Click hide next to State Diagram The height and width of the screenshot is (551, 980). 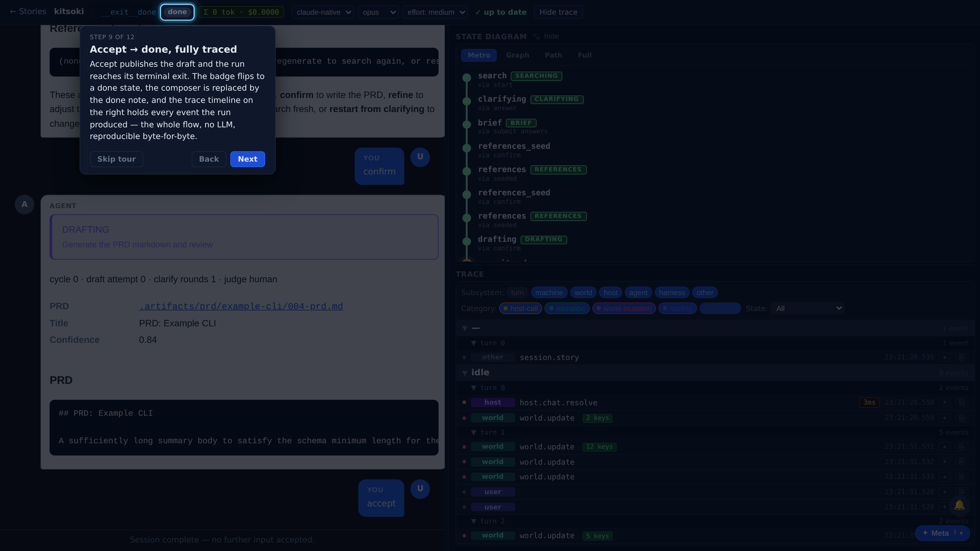(x=551, y=36)
